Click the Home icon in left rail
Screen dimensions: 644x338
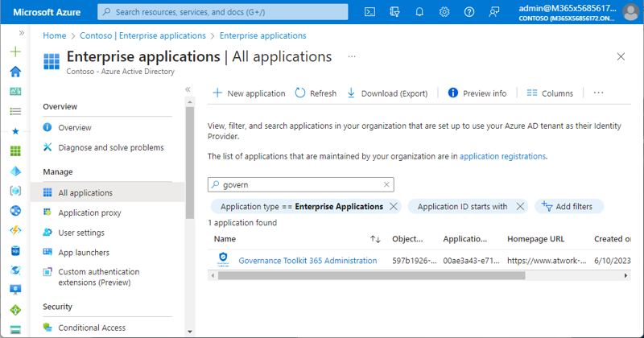pyautogui.click(x=15, y=72)
